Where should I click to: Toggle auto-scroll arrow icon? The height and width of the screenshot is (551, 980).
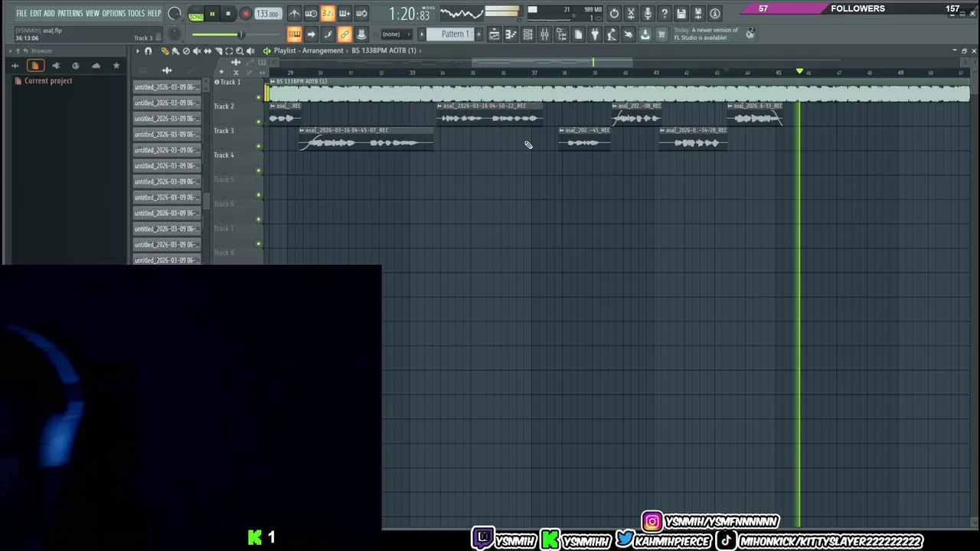click(x=311, y=34)
